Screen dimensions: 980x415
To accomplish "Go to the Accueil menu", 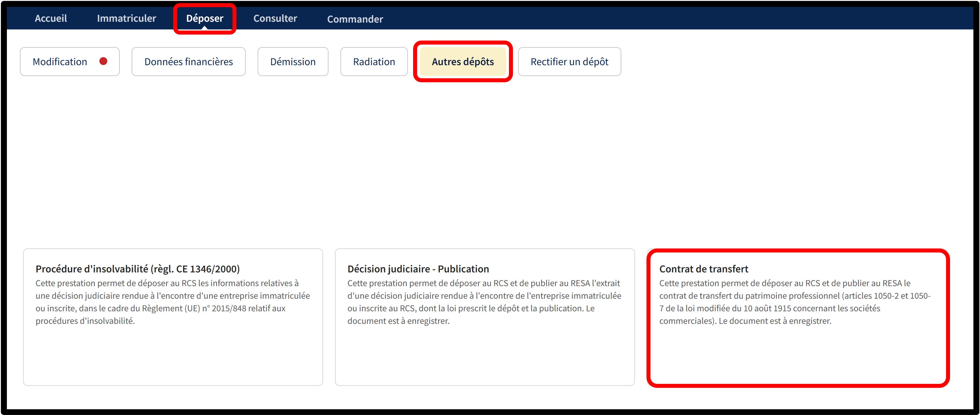I will click(x=50, y=18).
